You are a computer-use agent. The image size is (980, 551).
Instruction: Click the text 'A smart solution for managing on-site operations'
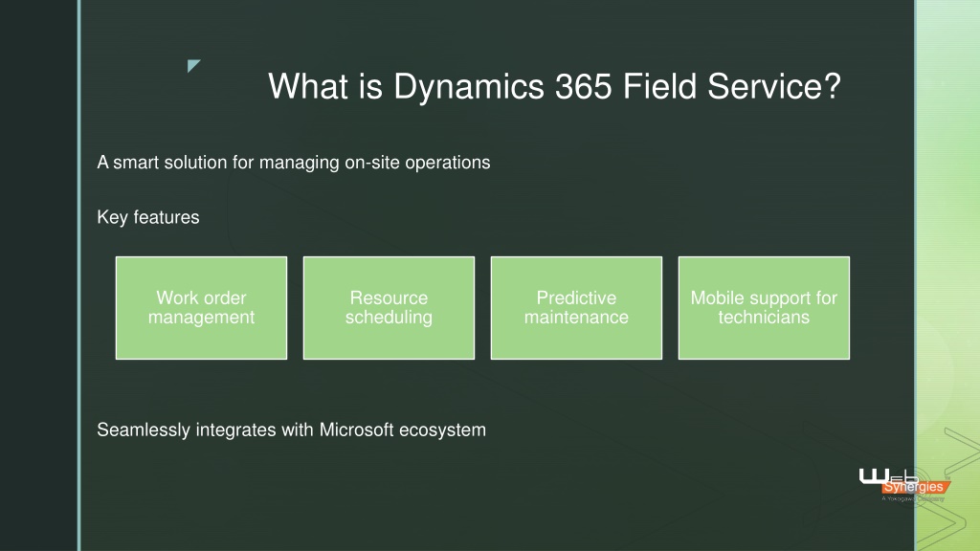click(x=294, y=163)
